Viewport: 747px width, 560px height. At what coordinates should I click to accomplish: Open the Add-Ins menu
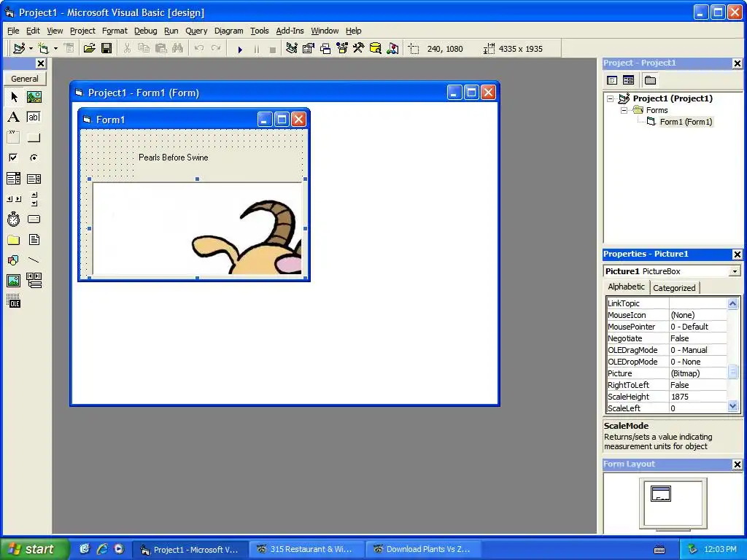click(x=290, y=31)
